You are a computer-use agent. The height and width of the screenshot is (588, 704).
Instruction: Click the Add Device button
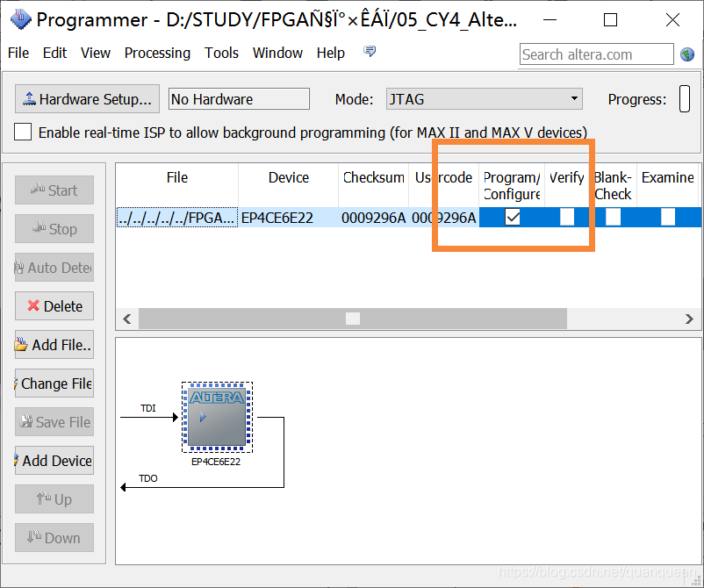point(54,460)
